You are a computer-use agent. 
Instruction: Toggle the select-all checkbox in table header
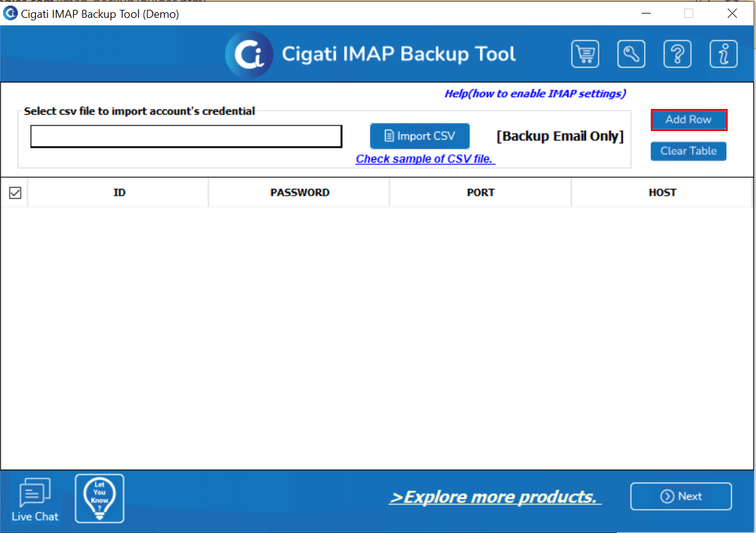click(x=15, y=193)
